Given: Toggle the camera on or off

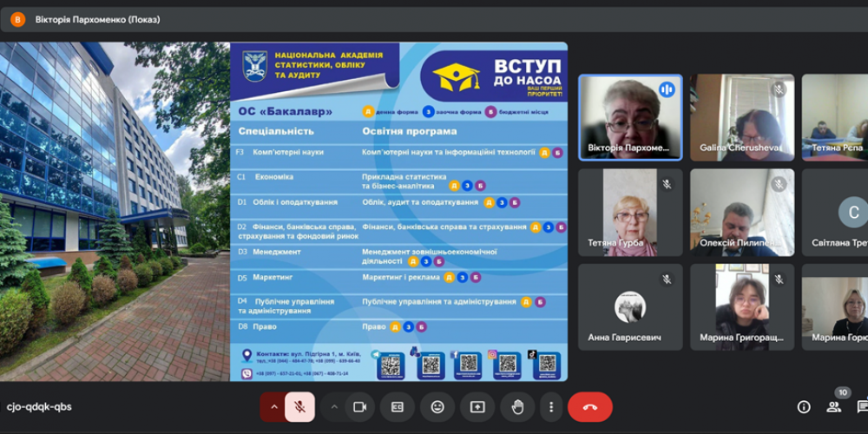Looking at the screenshot, I should pos(359,406).
